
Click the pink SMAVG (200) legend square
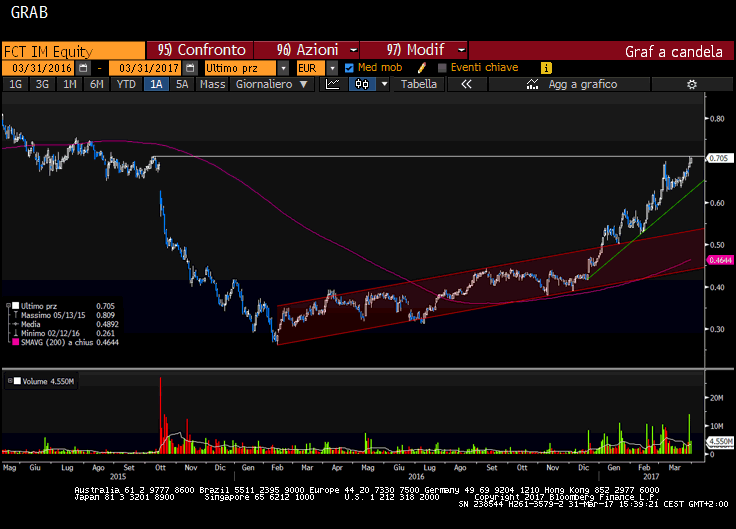[15, 342]
